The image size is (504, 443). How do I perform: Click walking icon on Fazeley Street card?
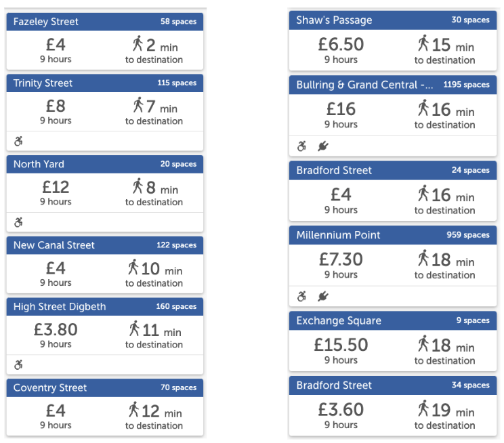(138, 45)
